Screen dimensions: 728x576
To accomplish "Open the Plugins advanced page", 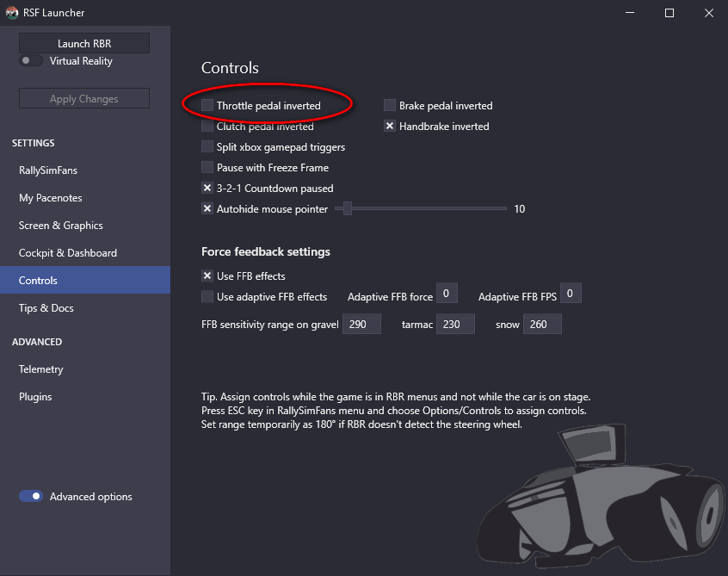I will (85, 397).
